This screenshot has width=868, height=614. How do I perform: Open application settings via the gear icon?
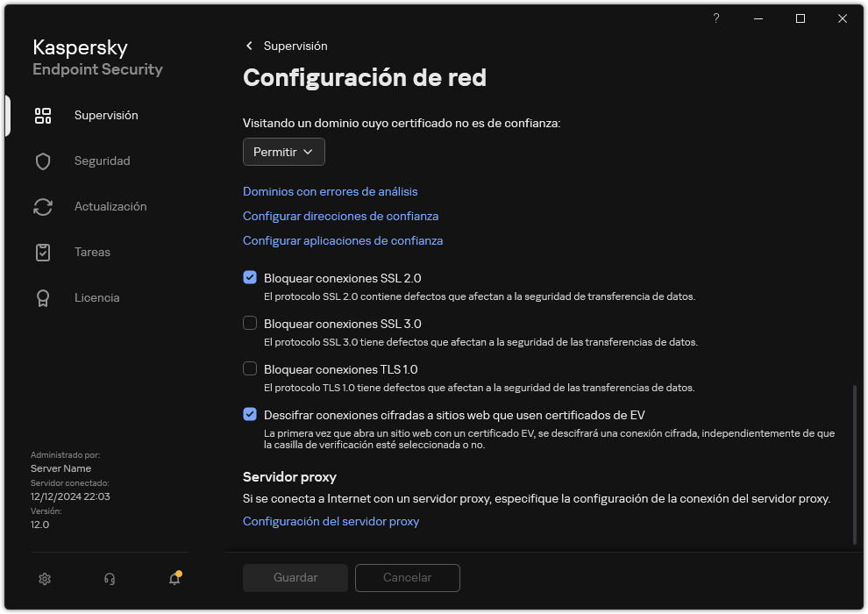pyautogui.click(x=44, y=579)
